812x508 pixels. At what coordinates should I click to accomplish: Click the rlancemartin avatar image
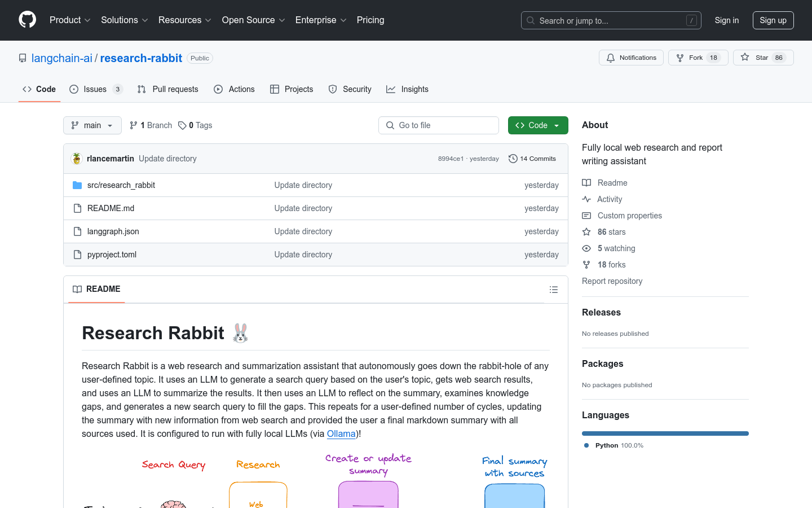click(77, 159)
